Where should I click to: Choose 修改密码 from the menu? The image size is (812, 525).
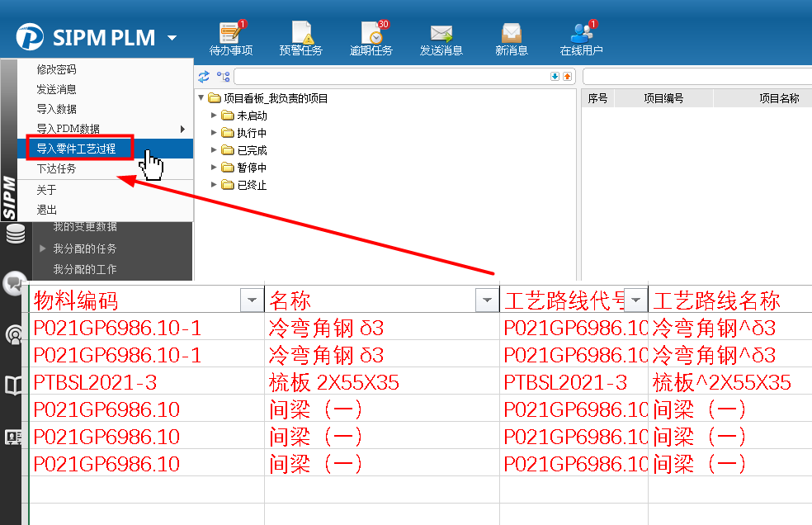56,69
